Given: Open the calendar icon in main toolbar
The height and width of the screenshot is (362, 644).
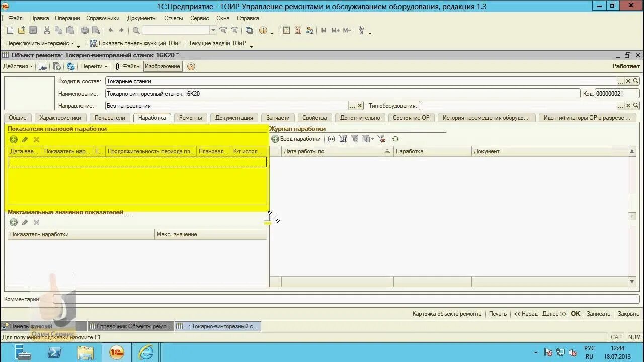Looking at the screenshot, I should [x=298, y=31].
